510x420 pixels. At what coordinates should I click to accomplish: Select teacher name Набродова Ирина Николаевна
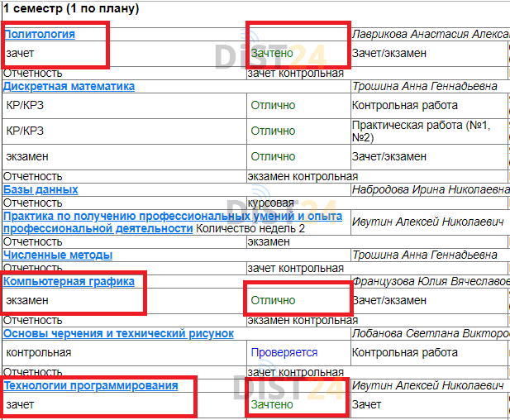(x=430, y=189)
